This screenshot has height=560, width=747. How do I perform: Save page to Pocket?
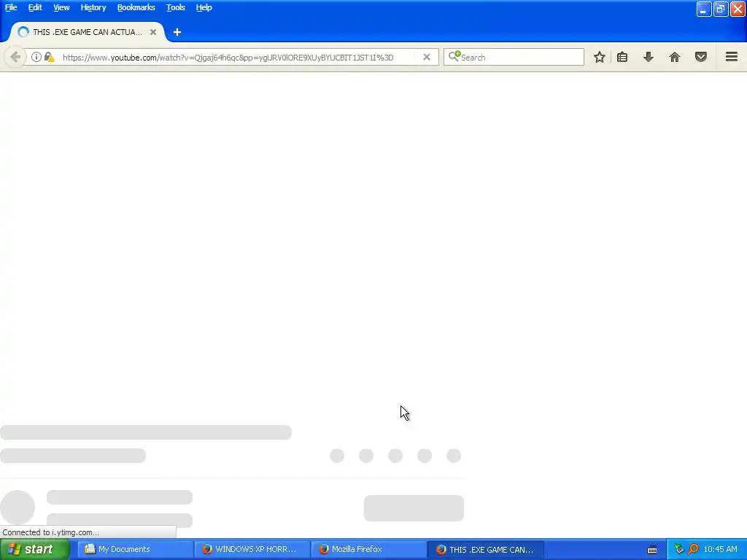[701, 57]
